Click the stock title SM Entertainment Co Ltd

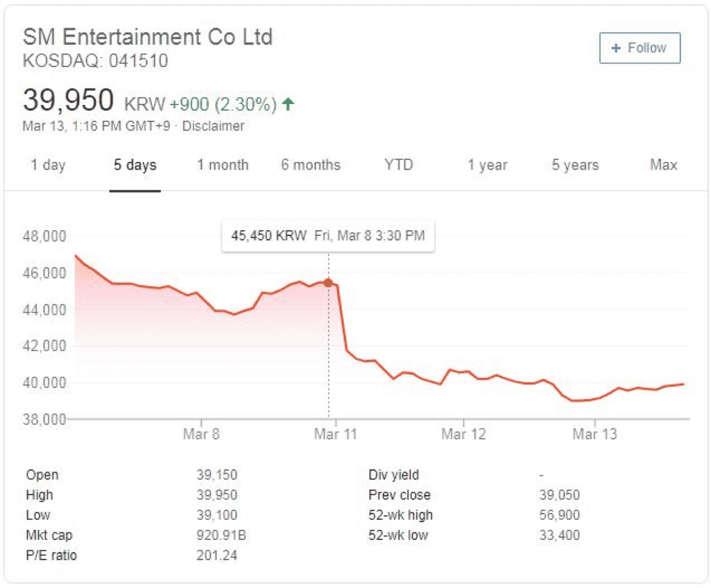(148, 37)
